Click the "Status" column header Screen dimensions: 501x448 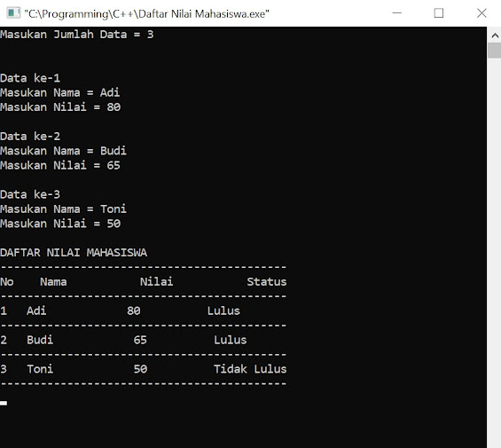click(267, 282)
